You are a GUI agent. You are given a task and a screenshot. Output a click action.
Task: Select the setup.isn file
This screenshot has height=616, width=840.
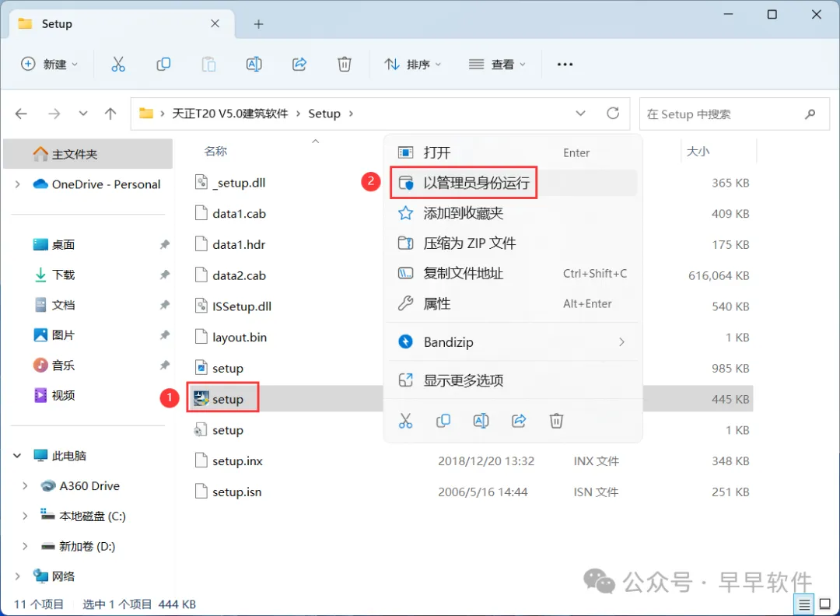229,492
